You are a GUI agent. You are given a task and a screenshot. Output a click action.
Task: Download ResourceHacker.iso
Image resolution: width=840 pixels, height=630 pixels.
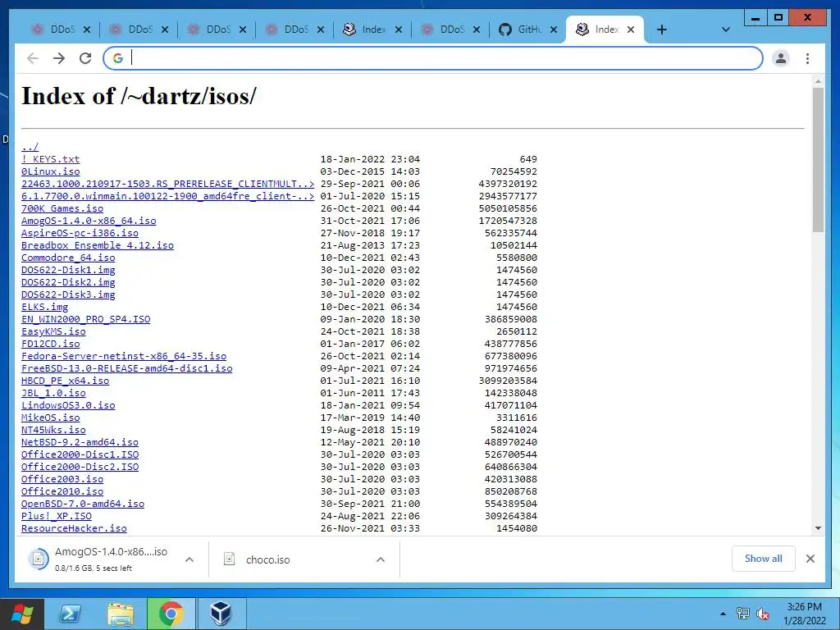pos(74,529)
